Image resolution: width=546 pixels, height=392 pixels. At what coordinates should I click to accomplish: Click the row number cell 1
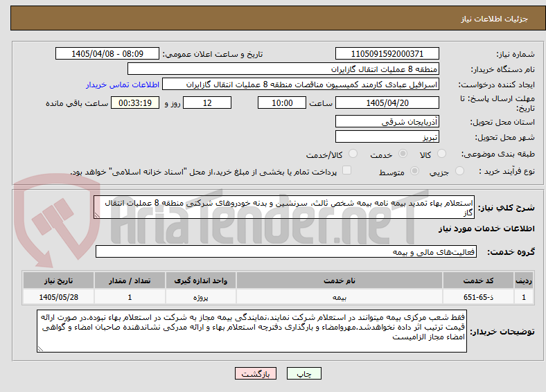[x=524, y=297]
